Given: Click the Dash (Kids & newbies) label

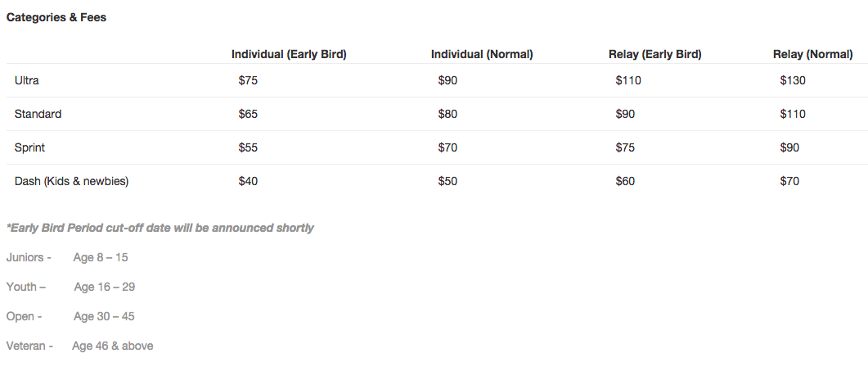Looking at the screenshot, I should click(71, 181).
